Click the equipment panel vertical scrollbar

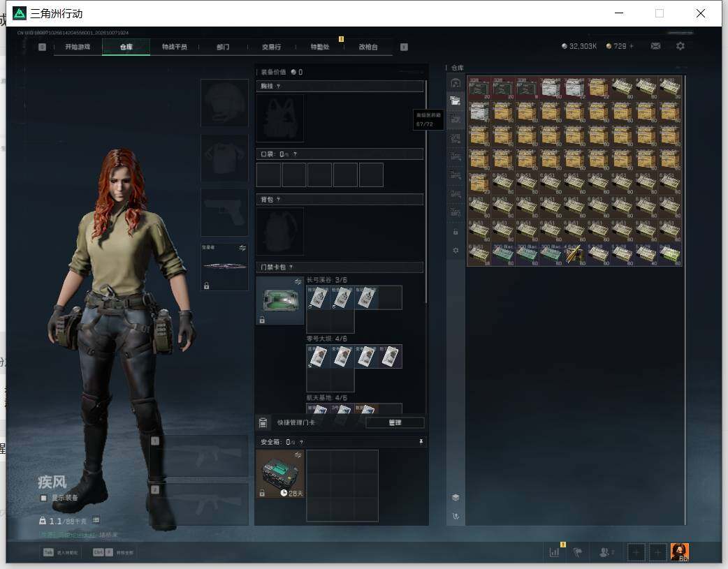(425, 193)
